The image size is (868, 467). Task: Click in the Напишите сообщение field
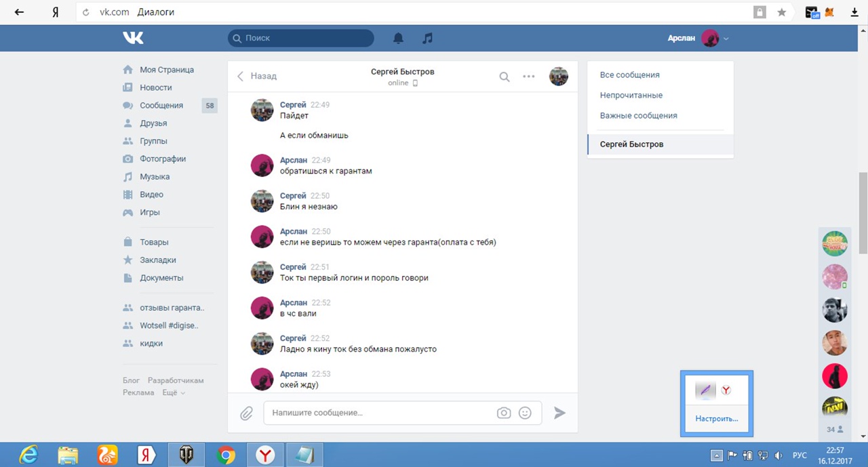point(380,413)
